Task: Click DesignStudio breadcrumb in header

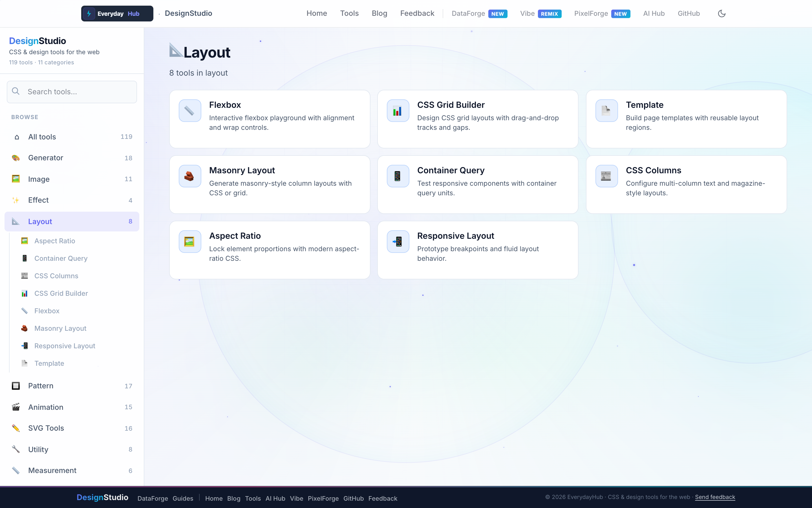Action: pos(188,14)
